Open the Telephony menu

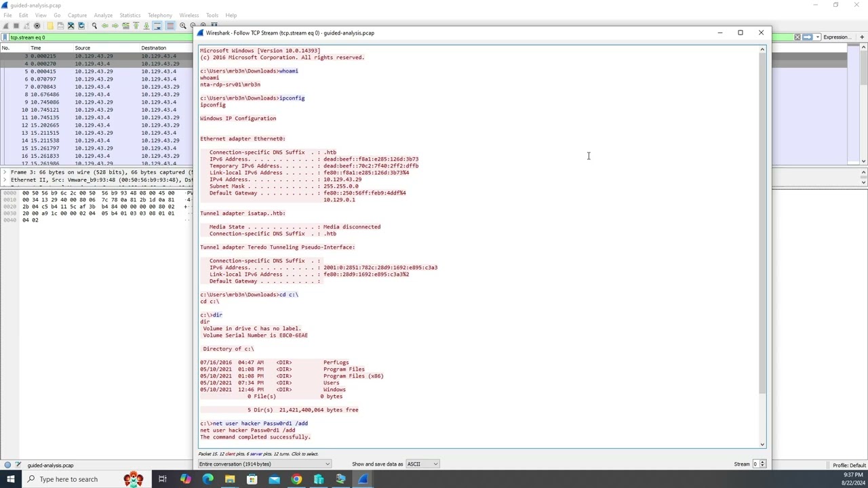point(160,15)
